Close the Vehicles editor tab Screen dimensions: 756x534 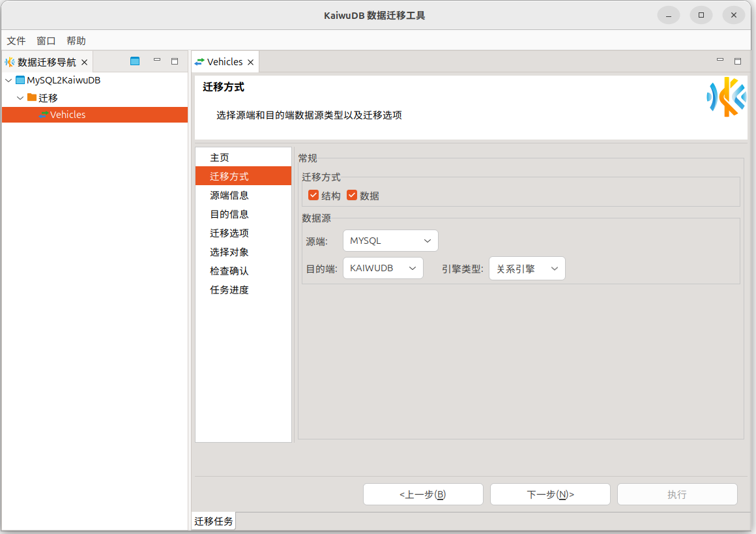[251, 63]
